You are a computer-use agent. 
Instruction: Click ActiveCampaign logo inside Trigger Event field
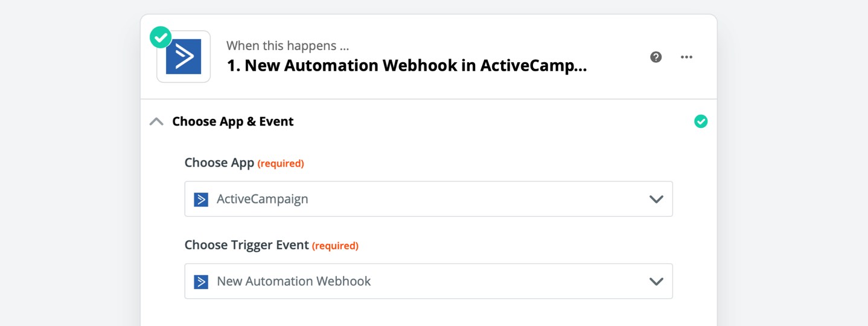(x=201, y=281)
